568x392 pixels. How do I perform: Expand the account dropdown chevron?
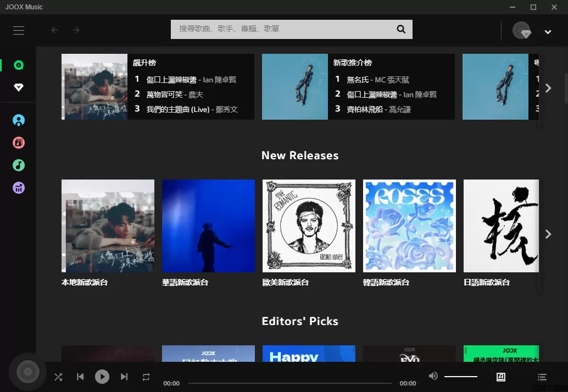(x=548, y=32)
